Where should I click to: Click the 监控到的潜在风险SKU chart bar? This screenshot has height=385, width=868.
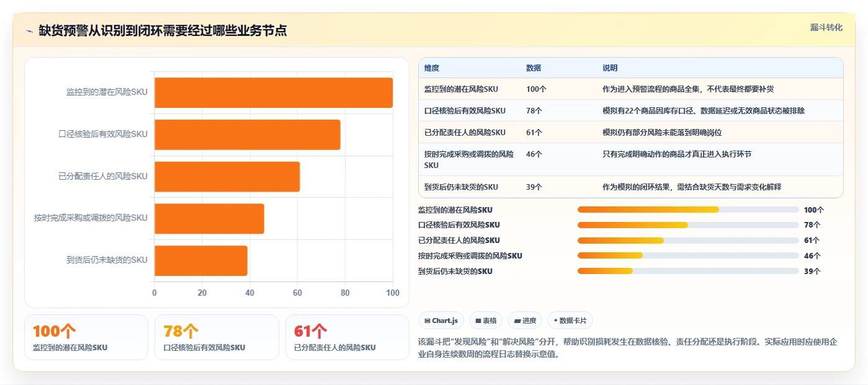point(274,92)
